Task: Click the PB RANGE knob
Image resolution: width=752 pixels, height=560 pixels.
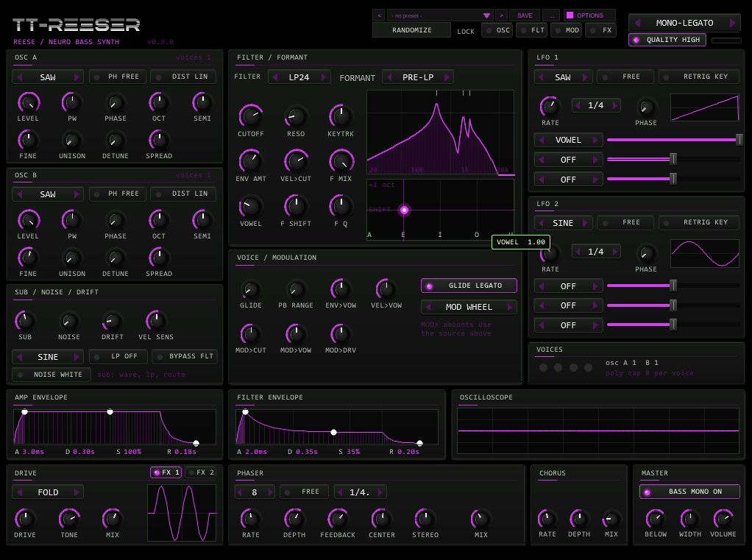Action: click(x=296, y=289)
